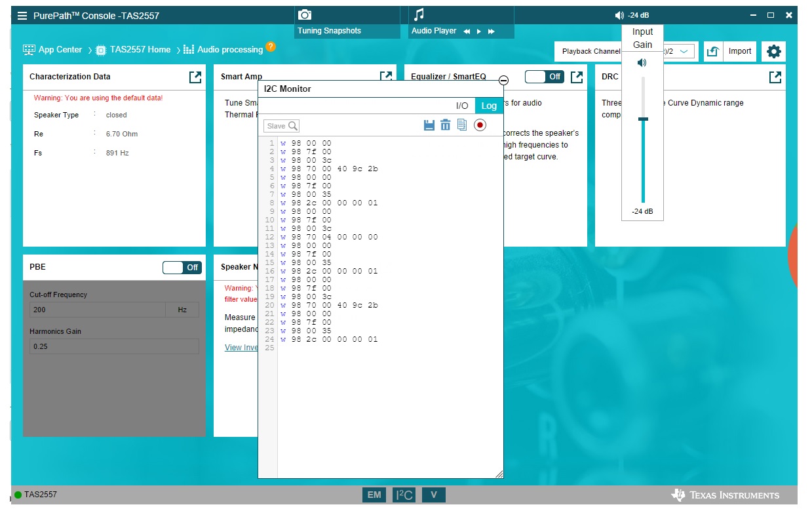
Task: Play audio in the Audio Player
Action: coord(479,31)
